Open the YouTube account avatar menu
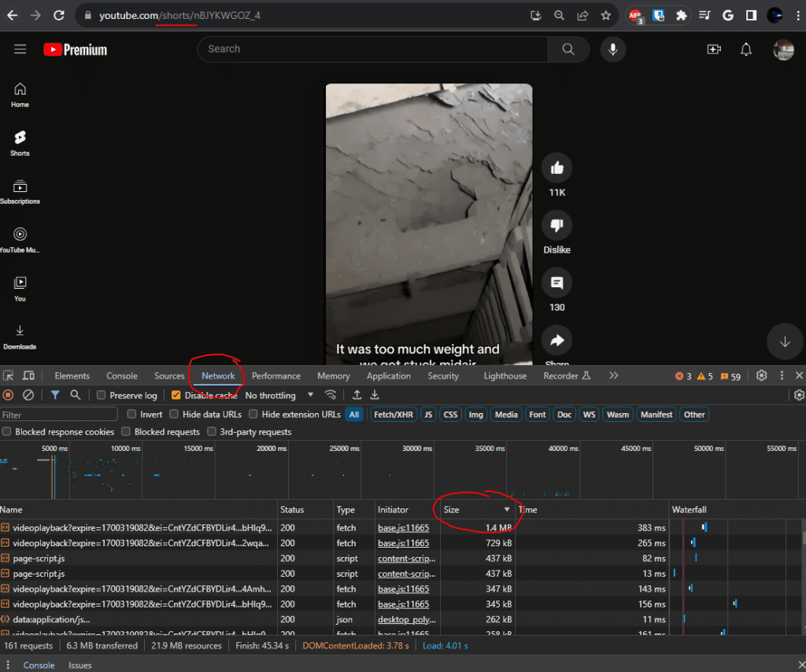806x672 pixels. tap(783, 50)
